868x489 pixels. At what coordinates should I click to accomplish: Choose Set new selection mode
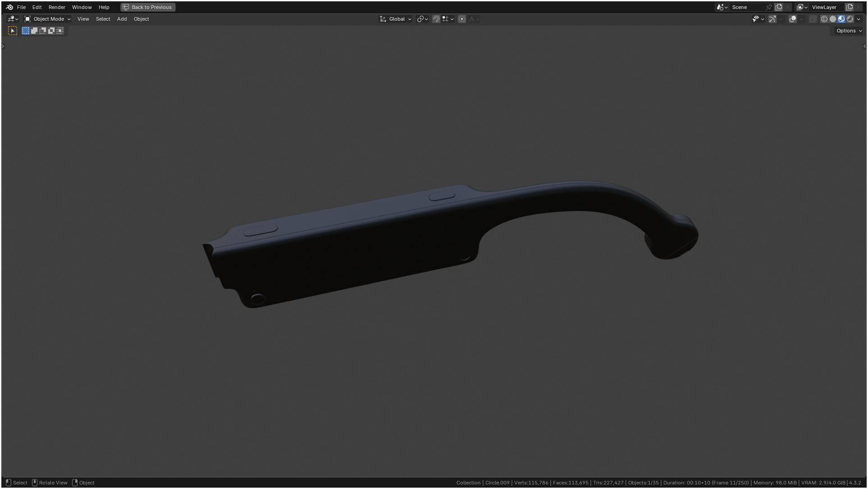[26, 31]
